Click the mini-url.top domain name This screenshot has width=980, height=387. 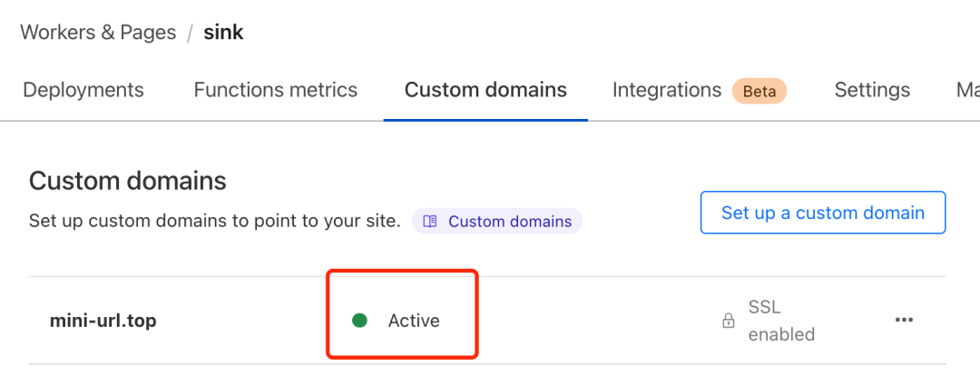(x=103, y=322)
